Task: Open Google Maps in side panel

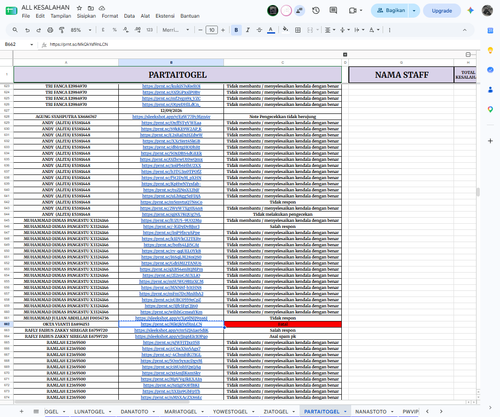Action: [x=490, y=109]
